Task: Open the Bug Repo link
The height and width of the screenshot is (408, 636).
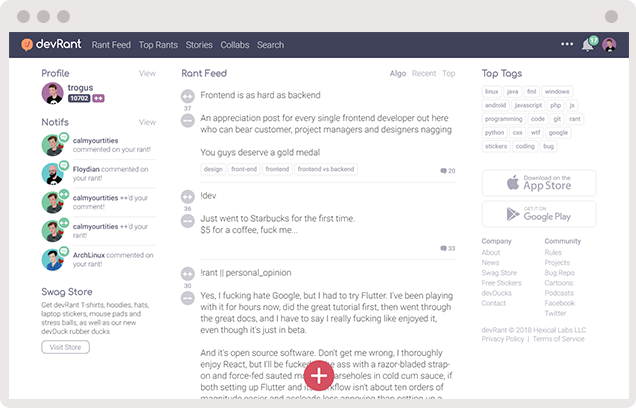Action: click(x=559, y=273)
